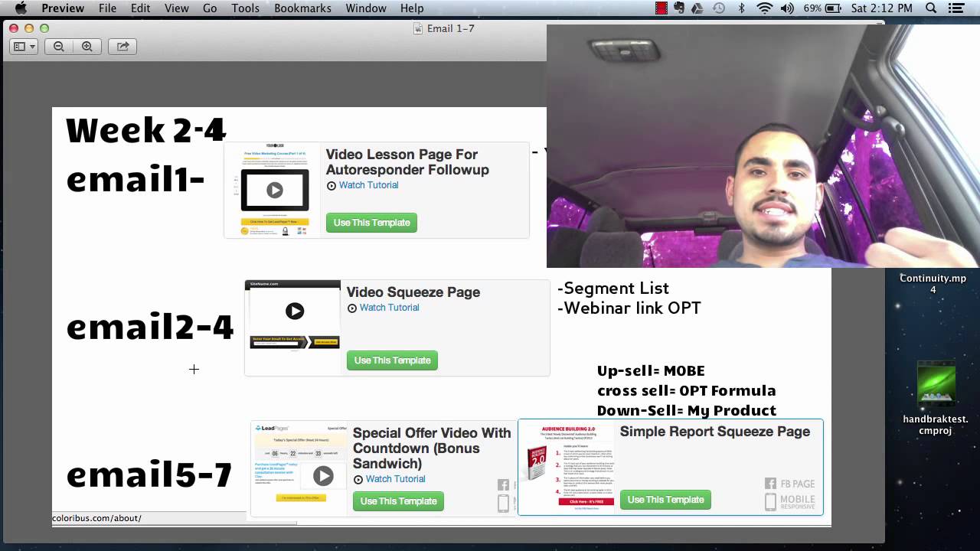Open Spotlight search in menu bar
The height and width of the screenshot is (551, 980).
tap(931, 8)
